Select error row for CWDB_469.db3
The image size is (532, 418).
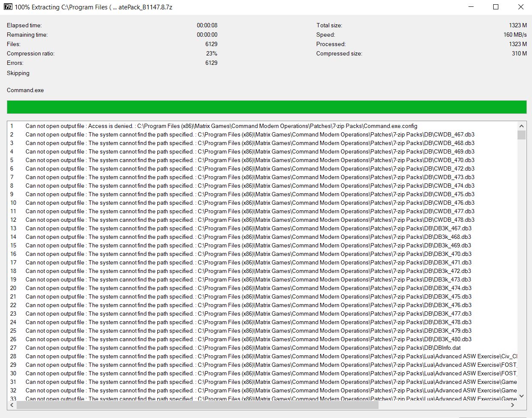(x=262, y=151)
